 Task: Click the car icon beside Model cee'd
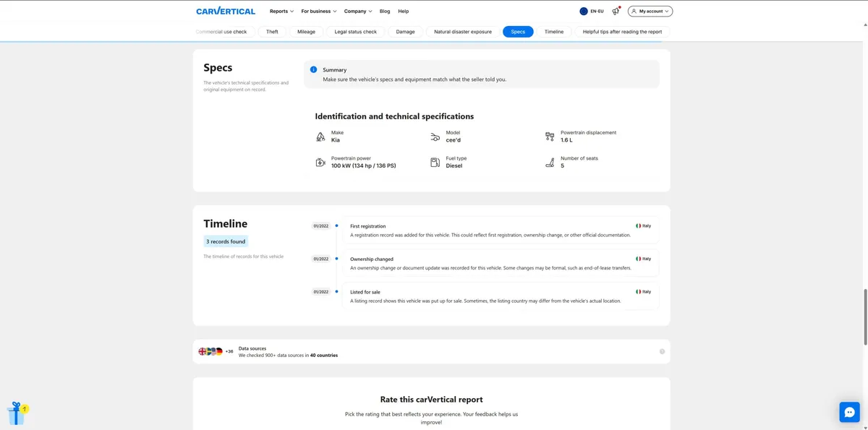click(435, 137)
